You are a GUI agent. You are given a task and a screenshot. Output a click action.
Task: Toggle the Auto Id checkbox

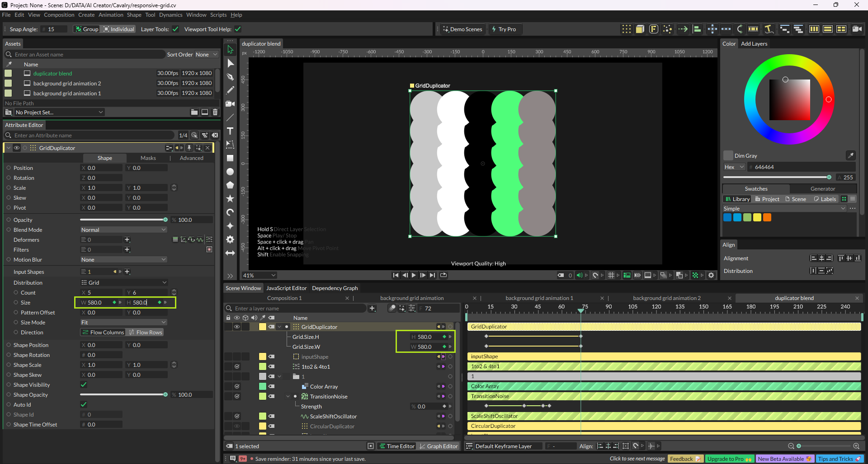(84, 405)
